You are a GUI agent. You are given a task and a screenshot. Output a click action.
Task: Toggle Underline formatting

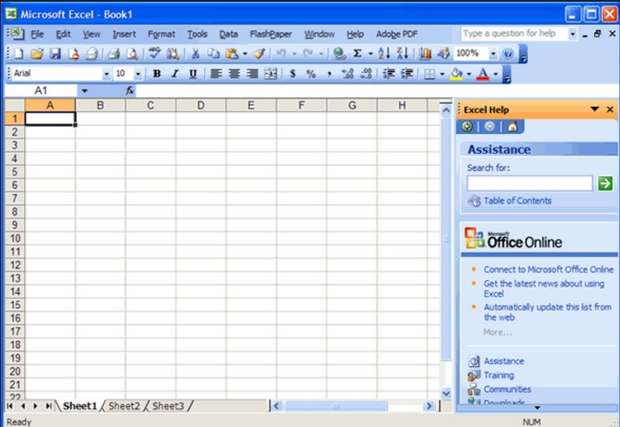[193, 74]
